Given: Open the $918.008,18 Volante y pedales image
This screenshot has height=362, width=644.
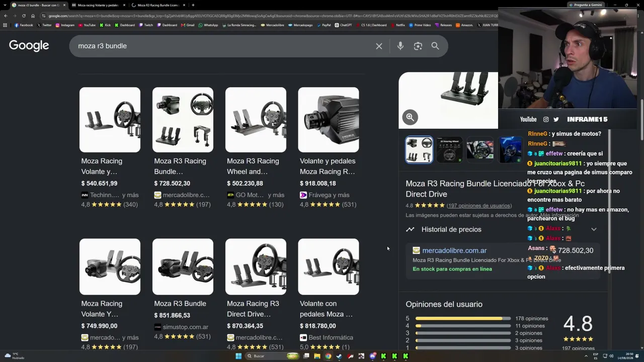Looking at the screenshot, I should click(x=329, y=120).
